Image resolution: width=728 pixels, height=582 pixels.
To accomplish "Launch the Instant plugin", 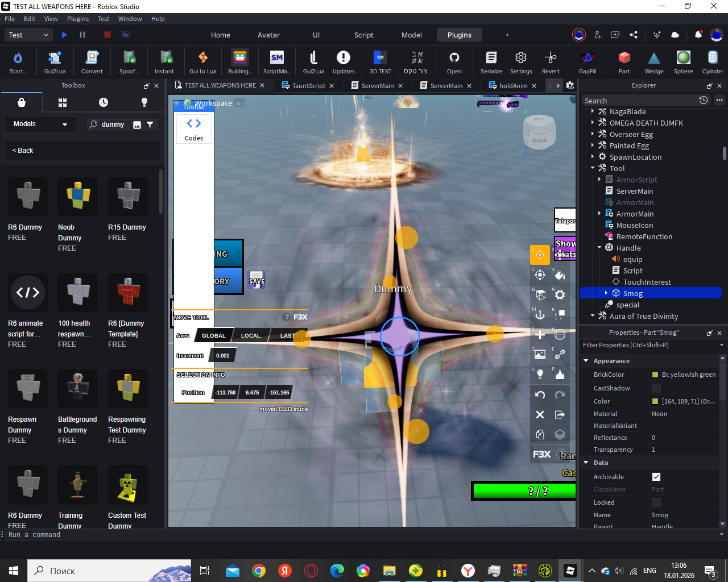I will 166,62.
